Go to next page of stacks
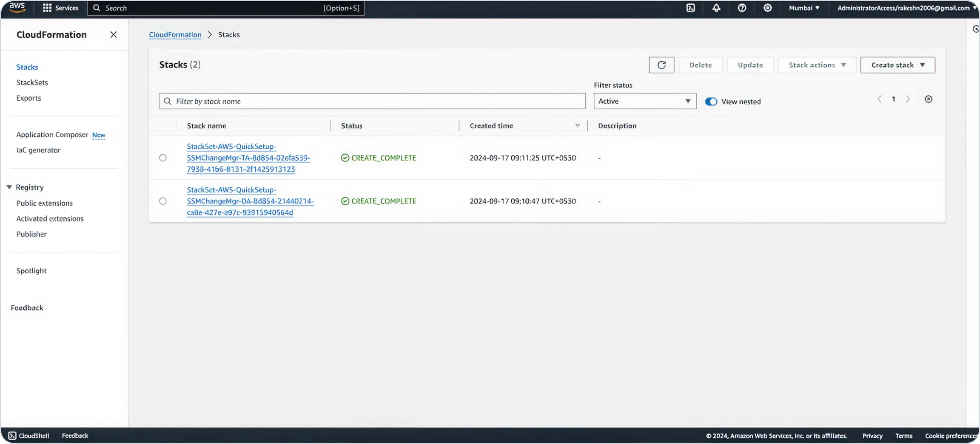Screen dimensions: 980x444 [x=908, y=99]
